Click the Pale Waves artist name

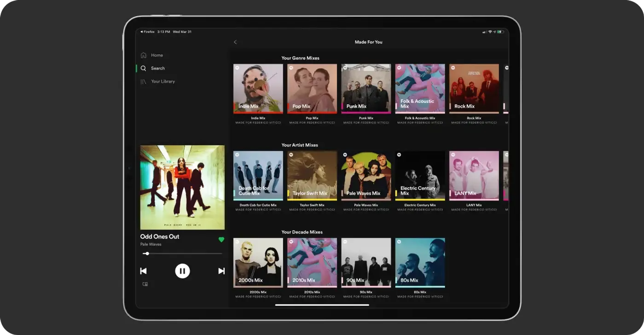pyautogui.click(x=151, y=244)
